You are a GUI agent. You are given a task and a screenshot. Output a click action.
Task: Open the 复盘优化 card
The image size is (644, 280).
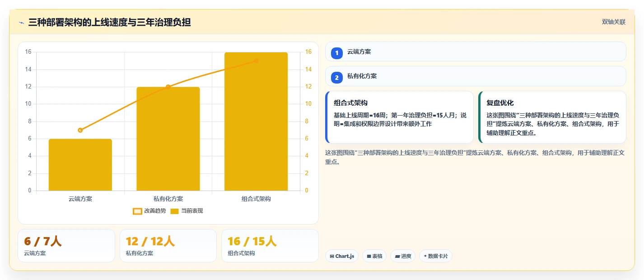552,117
